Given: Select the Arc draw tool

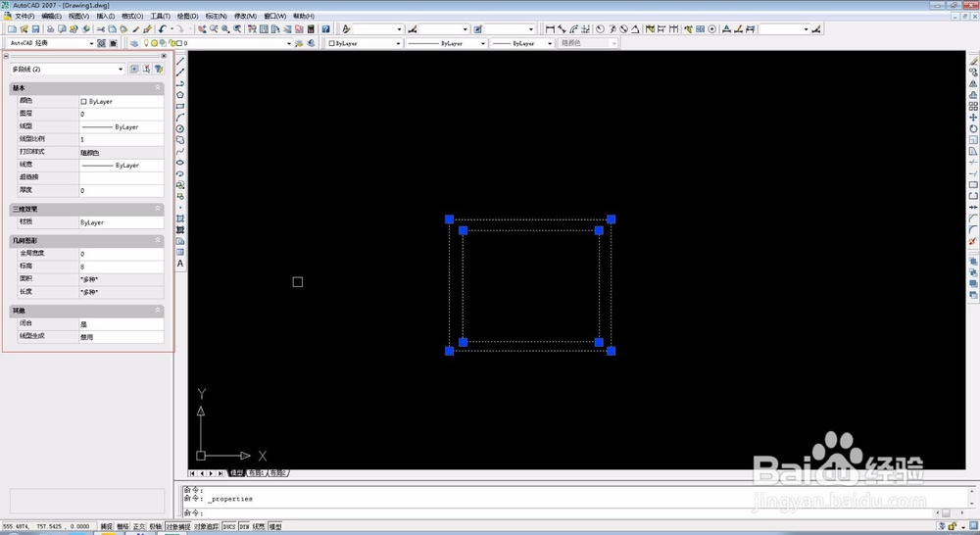Looking at the screenshot, I should pyautogui.click(x=180, y=117).
